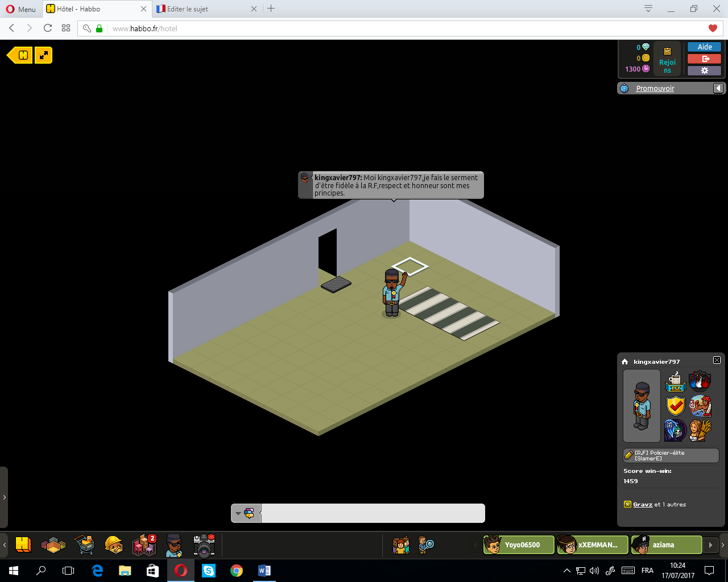The width and height of the screenshot is (728, 582).
Task: Bookmark page with heart icon
Action: pyautogui.click(x=713, y=28)
